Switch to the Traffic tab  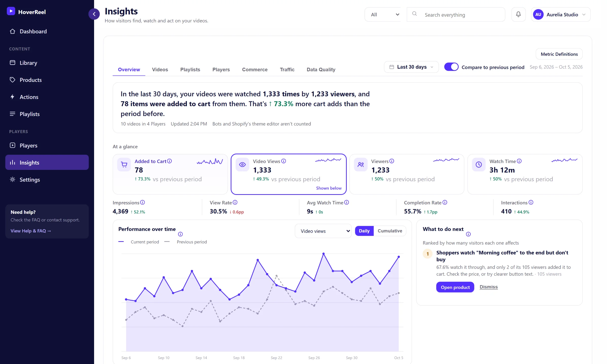coord(287,70)
